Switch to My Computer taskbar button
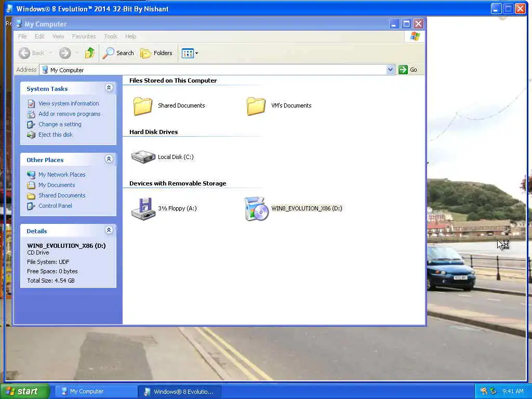This screenshot has height=399, width=532. tap(96, 392)
